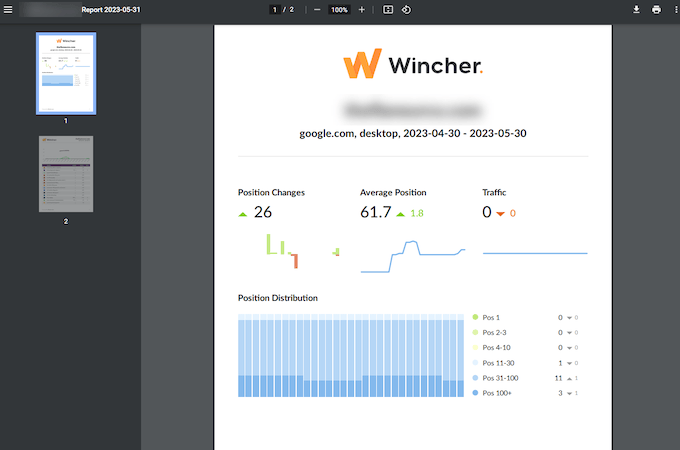Zoom out with the minus button

pos(317,10)
